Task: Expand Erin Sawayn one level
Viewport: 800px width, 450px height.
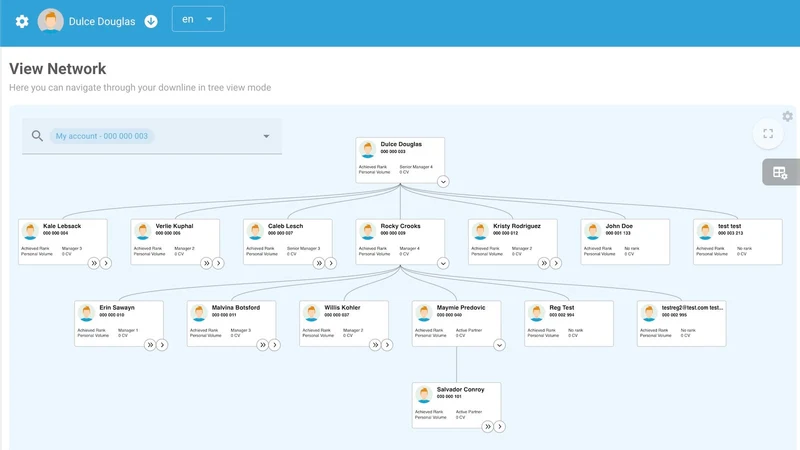Action: point(162,345)
